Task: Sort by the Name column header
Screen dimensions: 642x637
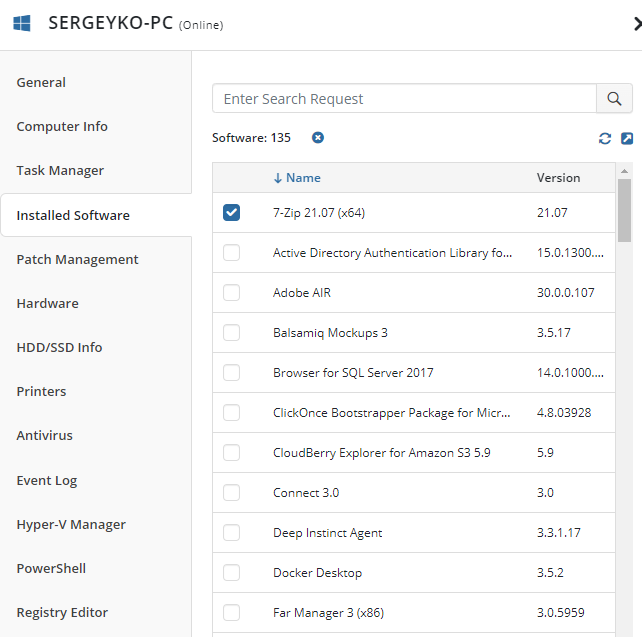Action: coord(297,178)
